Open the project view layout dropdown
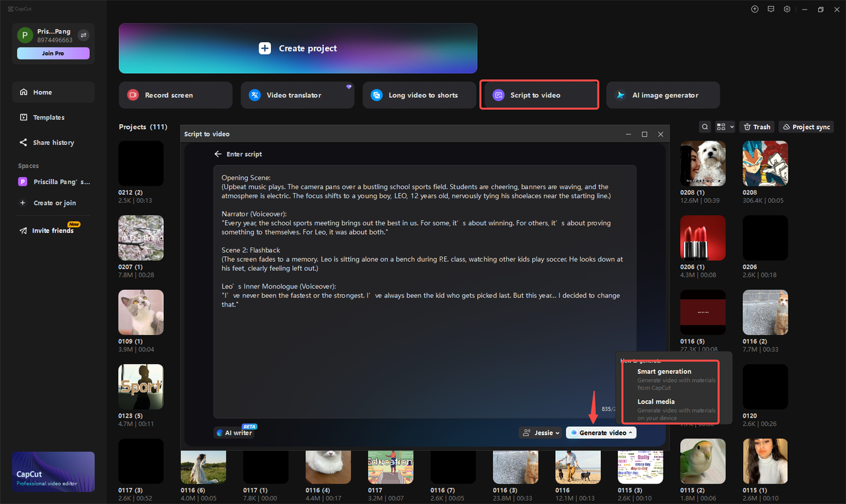The width and height of the screenshot is (846, 504). pos(725,127)
